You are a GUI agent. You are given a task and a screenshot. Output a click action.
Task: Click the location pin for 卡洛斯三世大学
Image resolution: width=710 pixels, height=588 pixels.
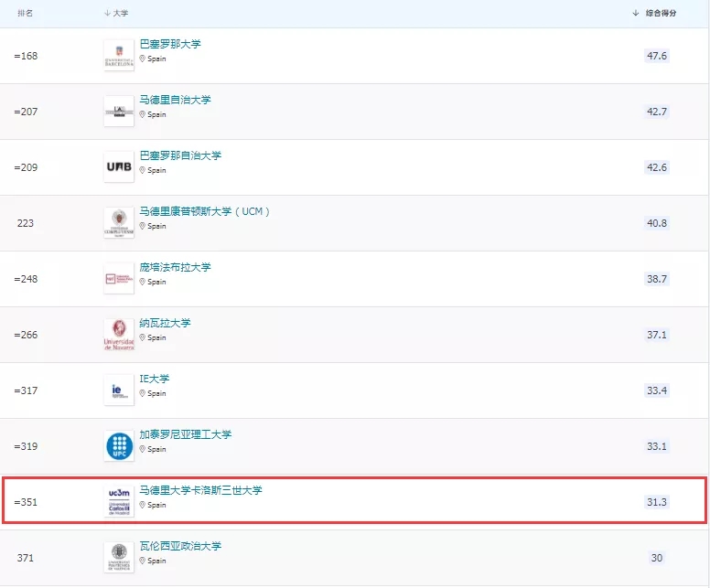[x=142, y=505]
